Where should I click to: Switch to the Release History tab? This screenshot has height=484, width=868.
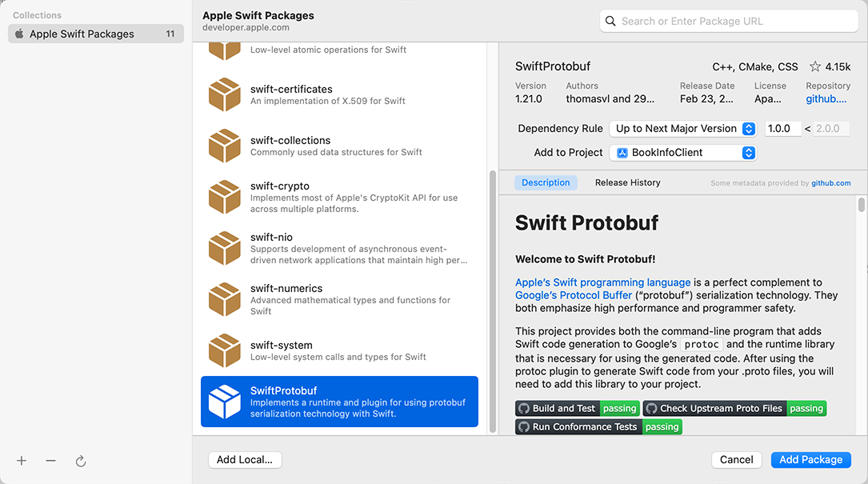(627, 182)
